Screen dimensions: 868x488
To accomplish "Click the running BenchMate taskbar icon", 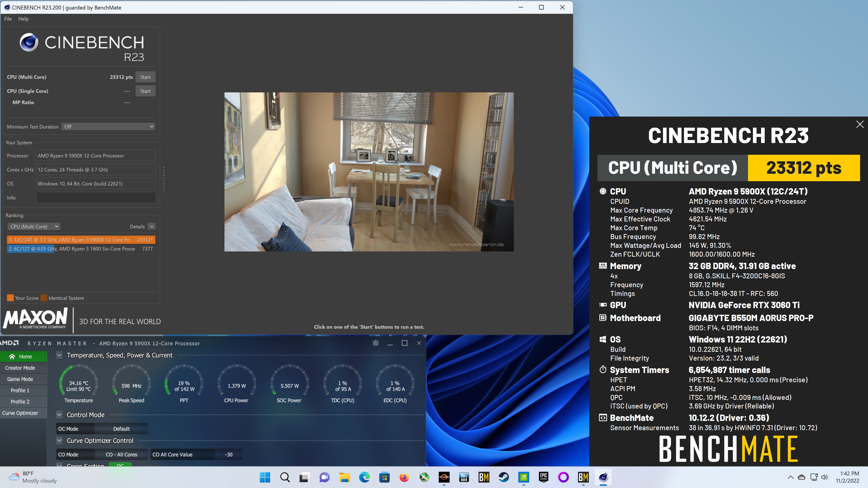I will click(583, 477).
